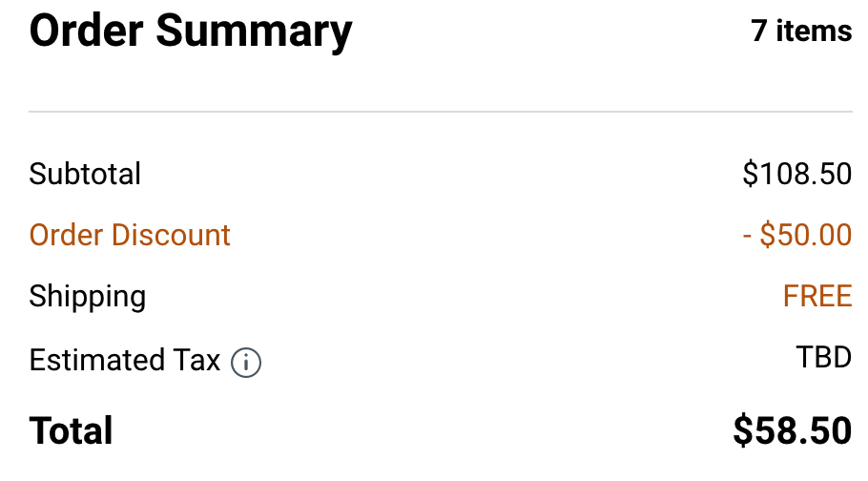Select the $58.50 total amount
The height and width of the screenshot is (481, 868).
point(793,430)
